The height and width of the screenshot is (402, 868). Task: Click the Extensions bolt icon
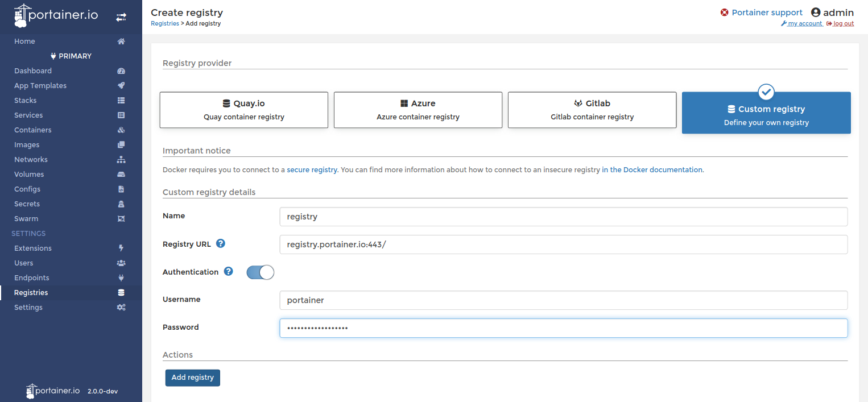[121, 248]
